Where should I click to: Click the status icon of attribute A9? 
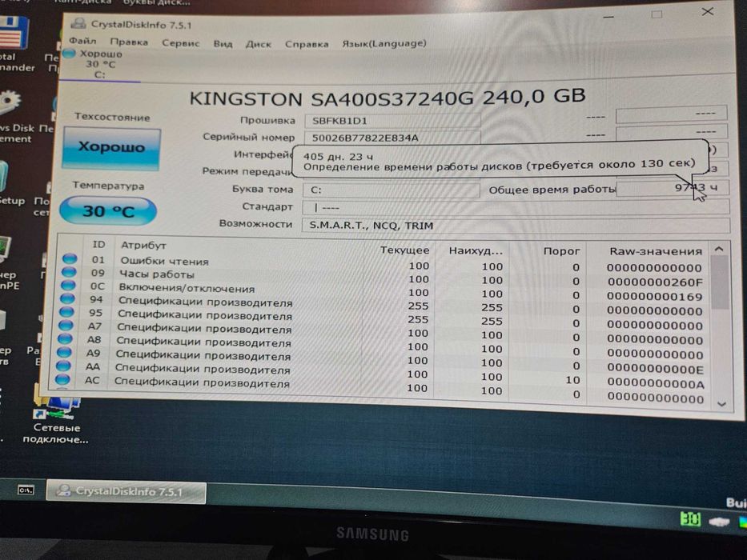64,352
